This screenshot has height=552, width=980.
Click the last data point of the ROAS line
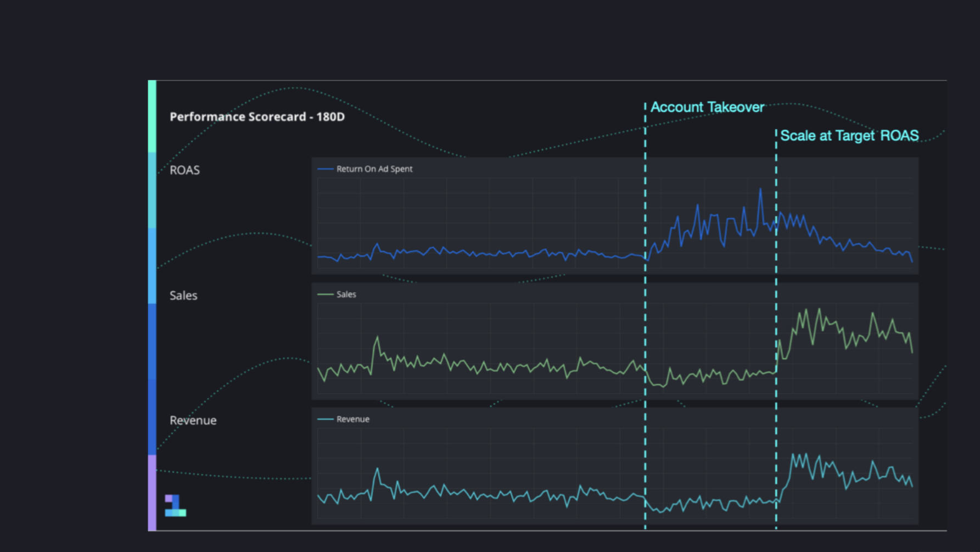[912, 261]
